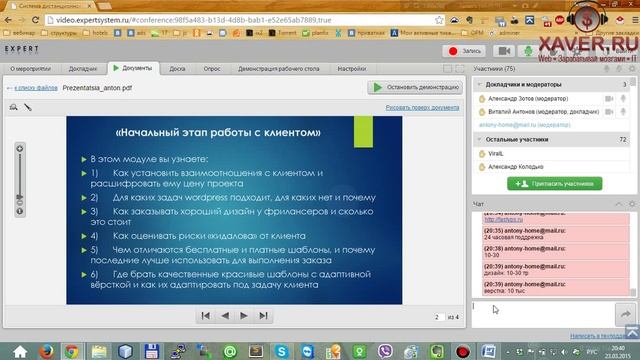640x360 pixels.
Task: Open TeamViewer from the taskbar
Action: [x=307, y=351]
